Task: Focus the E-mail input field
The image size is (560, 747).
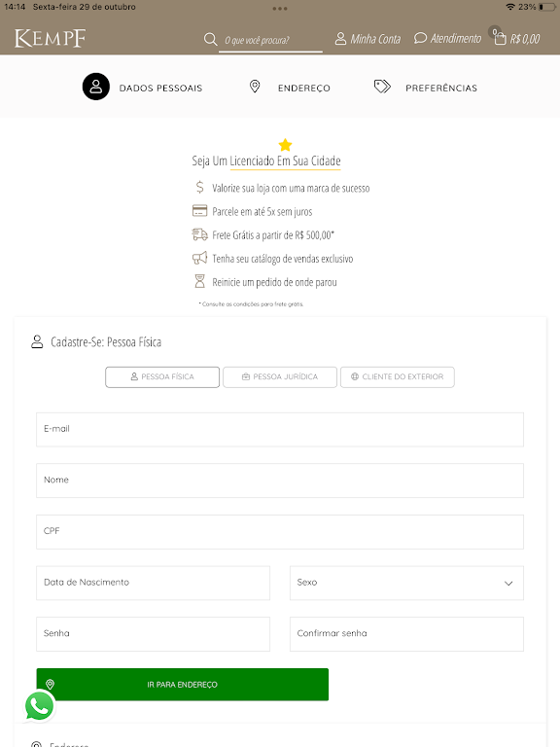Action: [280, 430]
